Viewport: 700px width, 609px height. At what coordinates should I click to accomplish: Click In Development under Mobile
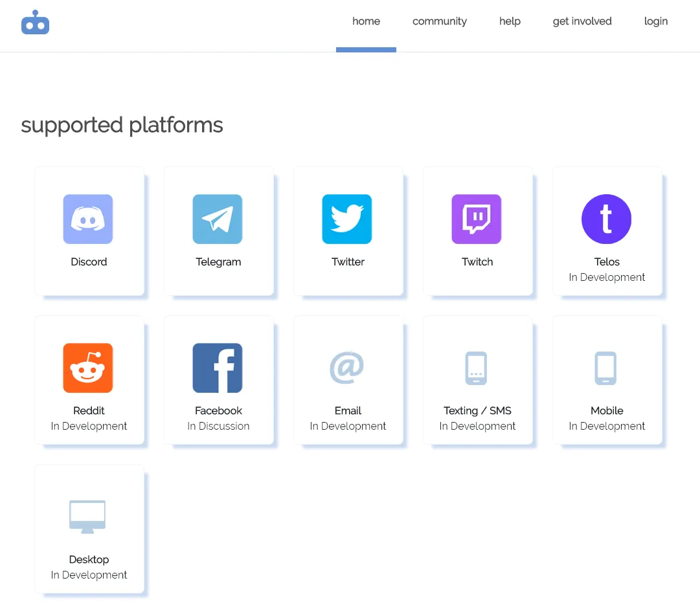click(x=607, y=426)
